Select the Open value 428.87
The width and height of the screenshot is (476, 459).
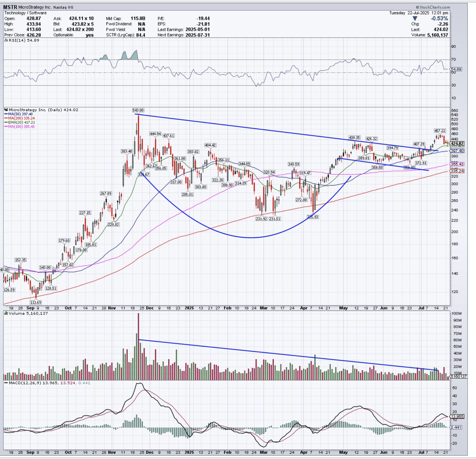(x=34, y=18)
